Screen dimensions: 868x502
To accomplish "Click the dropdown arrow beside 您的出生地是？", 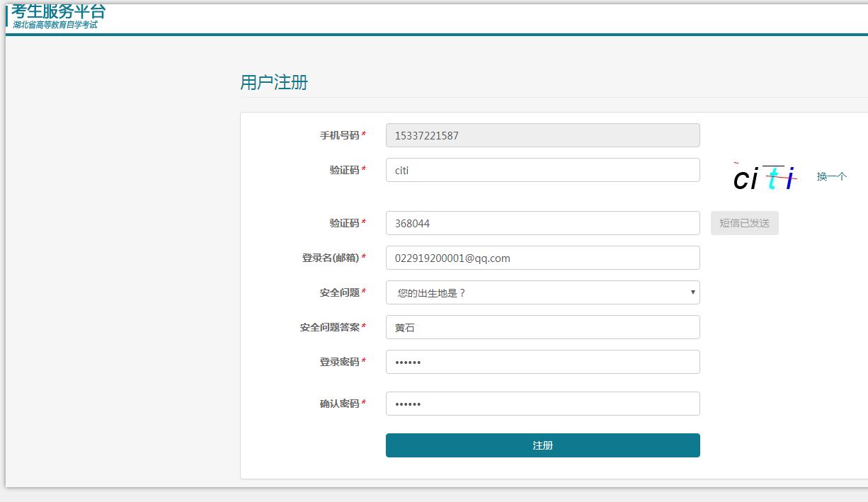I will pos(692,292).
